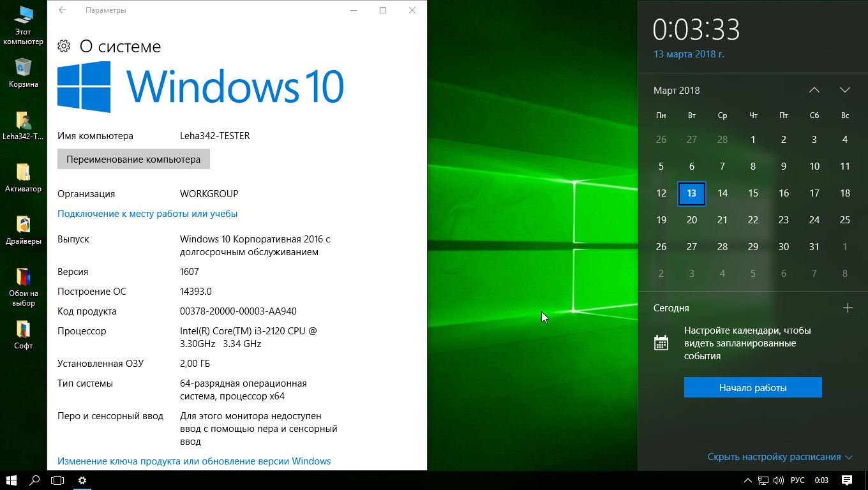
Task: Go to the previous month in calendar
Action: [x=814, y=90]
